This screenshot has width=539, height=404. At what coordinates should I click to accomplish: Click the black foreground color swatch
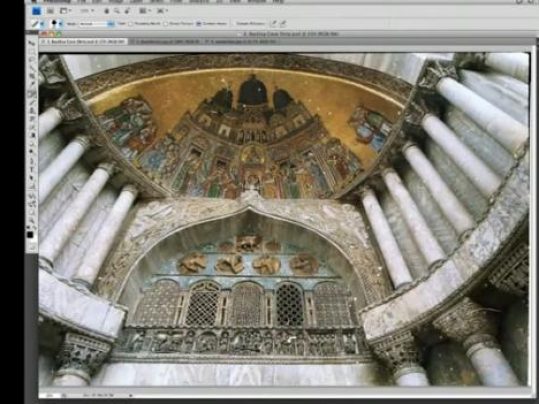coord(30,234)
